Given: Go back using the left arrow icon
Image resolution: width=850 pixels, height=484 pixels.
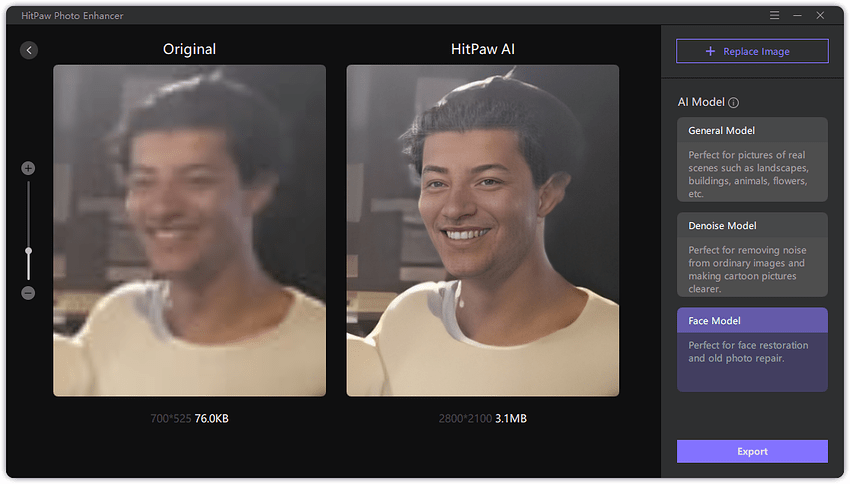Looking at the screenshot, I should pyautogui.click(x=29, y=50).
